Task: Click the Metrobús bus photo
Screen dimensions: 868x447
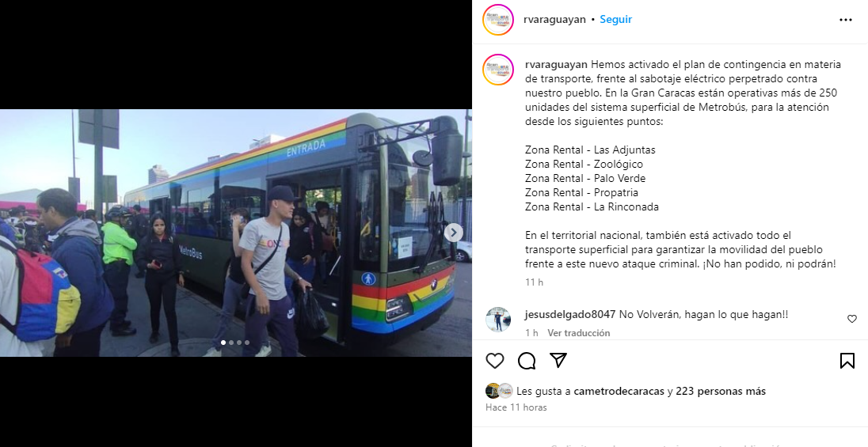Action: coord(236,233)
